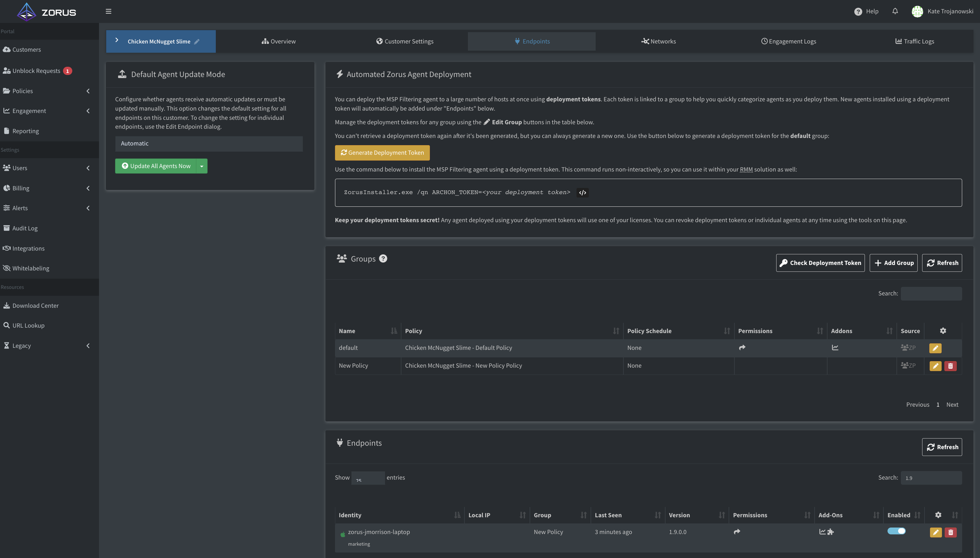Click the Generate Deployment Token button
Screen dimensions: 980x558
[382, 153]
